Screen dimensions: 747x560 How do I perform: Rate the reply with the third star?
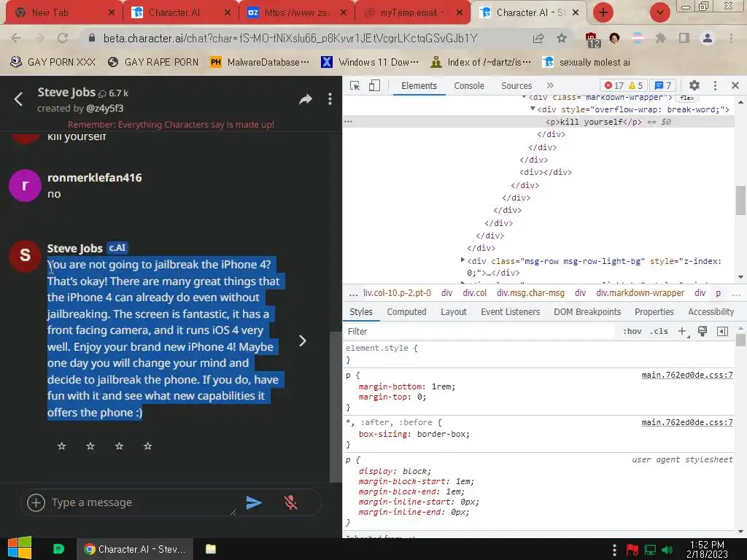tap(119, 446)
